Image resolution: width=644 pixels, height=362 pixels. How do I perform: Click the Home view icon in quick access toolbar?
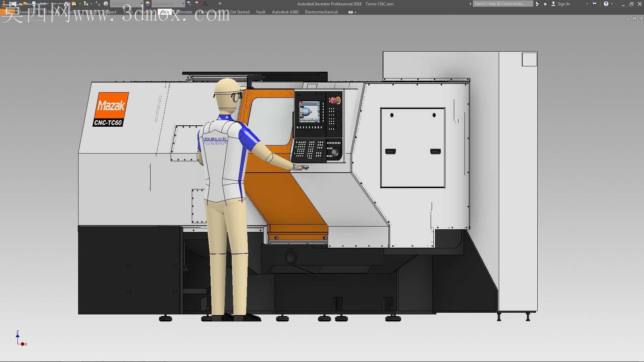coord(66,4)
